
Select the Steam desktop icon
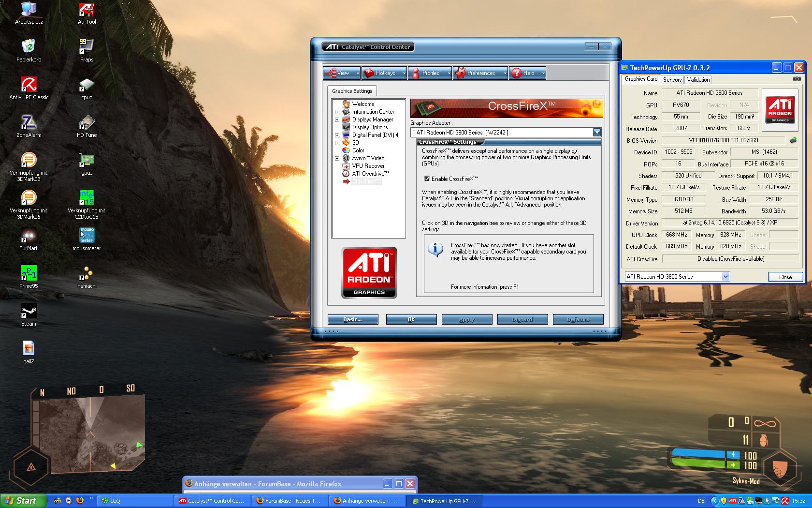point(29,315)
